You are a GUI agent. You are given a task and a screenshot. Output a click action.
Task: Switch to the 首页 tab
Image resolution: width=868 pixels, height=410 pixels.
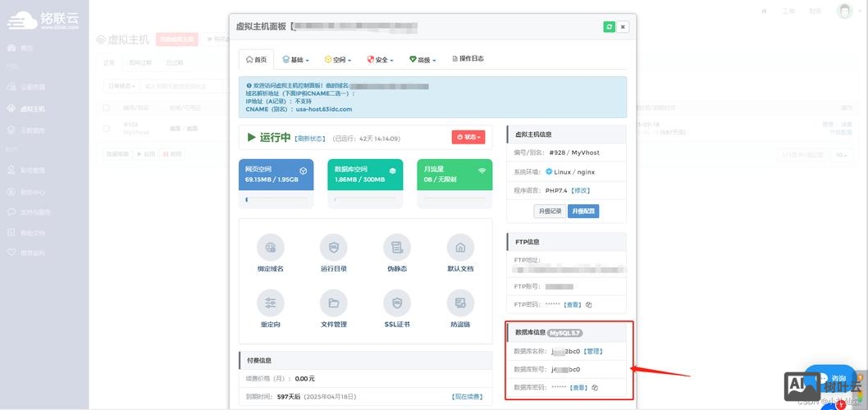click(x=256, y=59)
